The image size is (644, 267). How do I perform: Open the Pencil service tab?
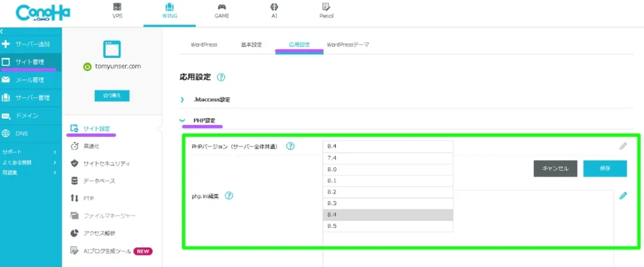tap(326, 11)
